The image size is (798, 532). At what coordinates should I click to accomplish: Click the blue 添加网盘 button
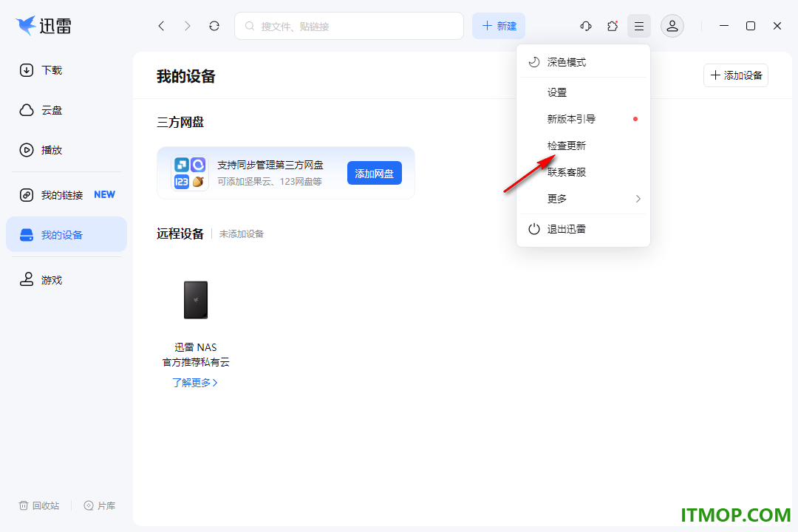click(375, 173)
